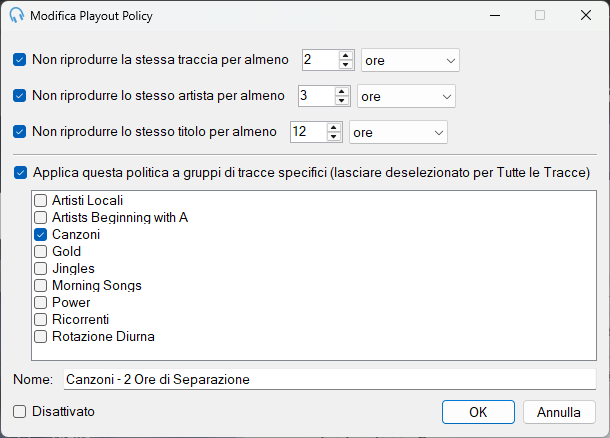The width and height of the screenshot is (610, 438).
Task: Check the Power group
Action: coord(40,303)
